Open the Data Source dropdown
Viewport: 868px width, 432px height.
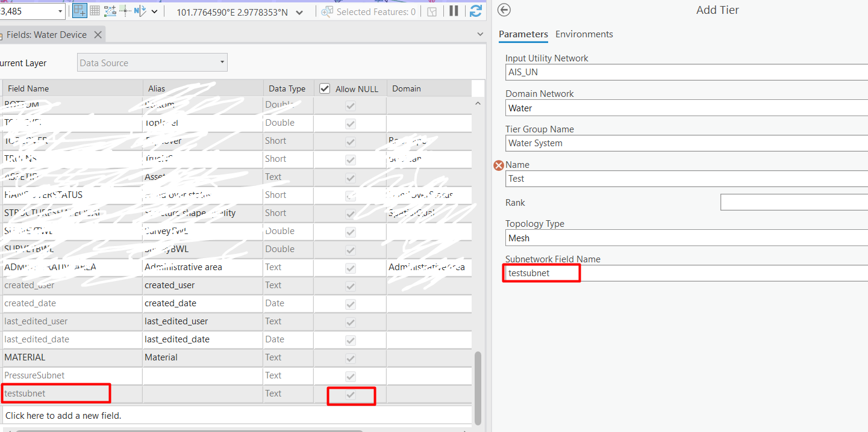(221, 62)
